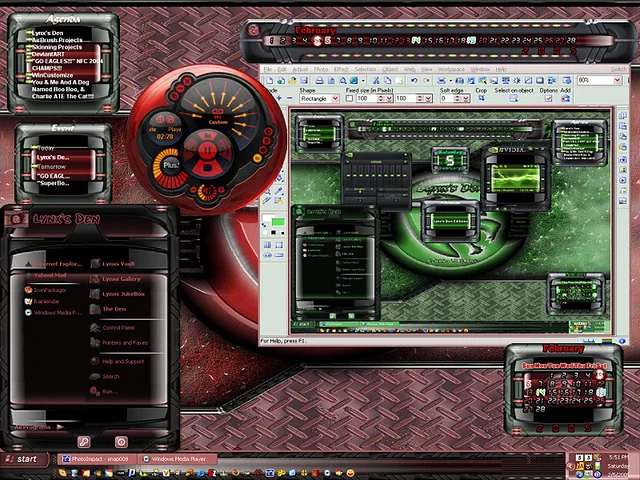640x480 pixels.
Task: Click the green foreground color swatch
Action: click(x=278, y=222)
